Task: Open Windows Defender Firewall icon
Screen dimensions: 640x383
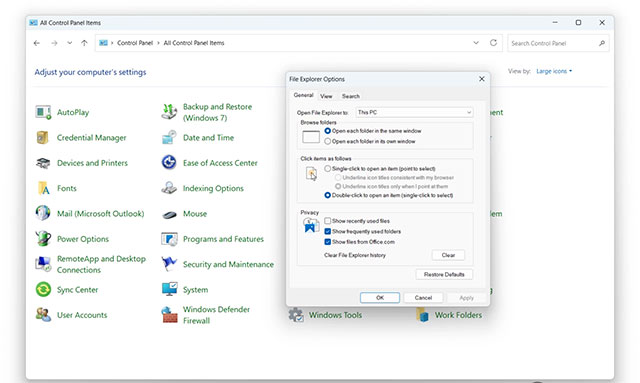Action: click(169, 315)
